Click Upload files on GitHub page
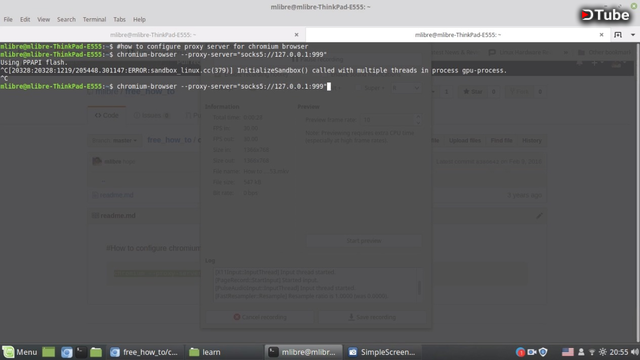This screenshot has height=360, width=640. [x=464, y=140]
